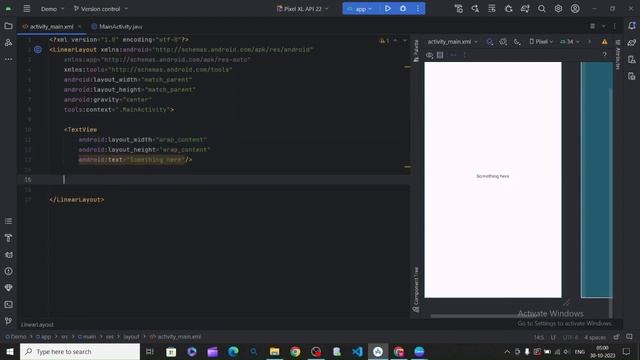Open the Pixel XL API 22 device selector

tap(302, 9)
